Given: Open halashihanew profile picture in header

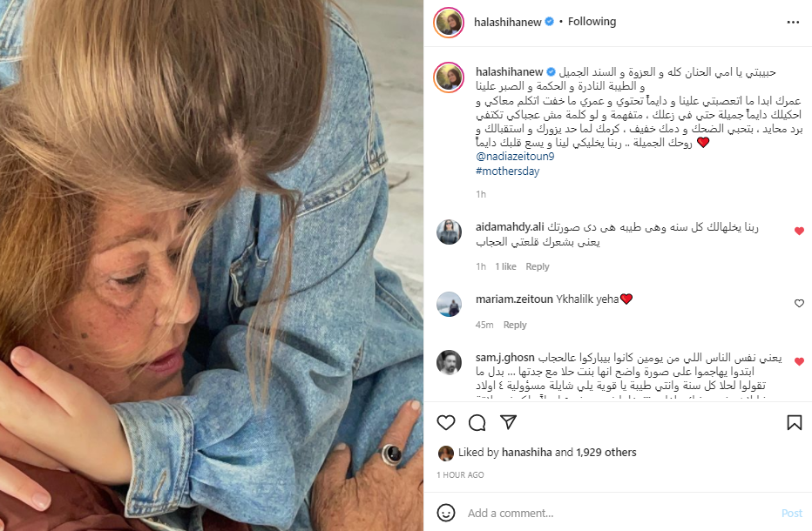Looking at the screenshot, I should (x=449, y=23).
